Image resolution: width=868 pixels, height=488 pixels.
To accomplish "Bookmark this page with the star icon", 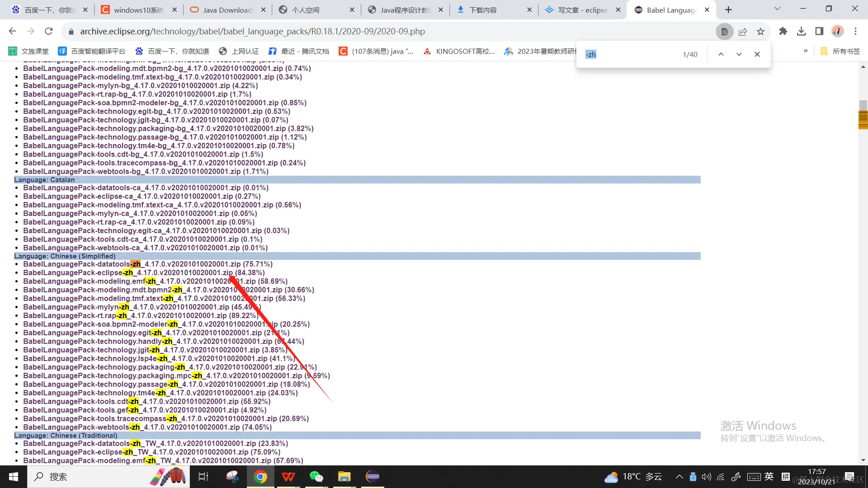I will [761, 32].
